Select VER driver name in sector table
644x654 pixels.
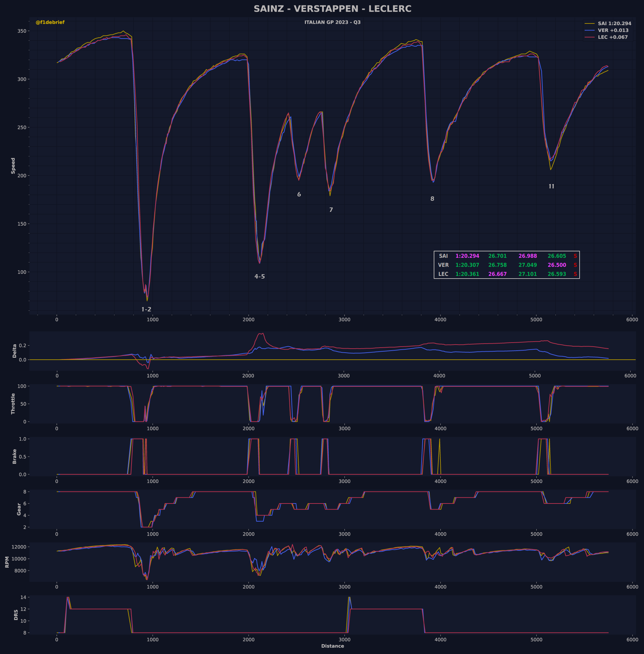tap(443, 265)
